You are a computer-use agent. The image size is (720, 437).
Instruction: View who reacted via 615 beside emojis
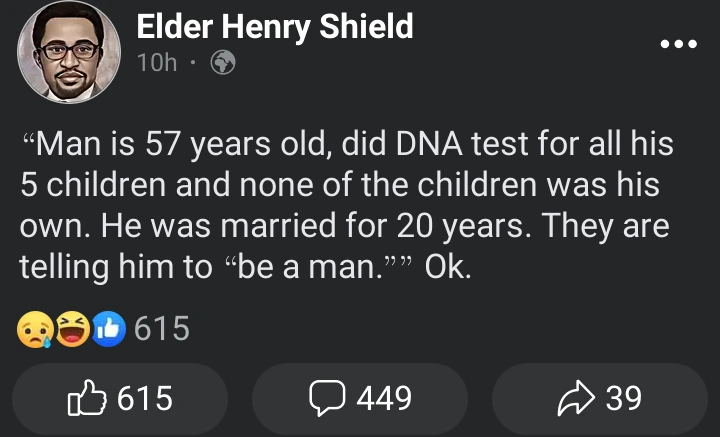point(161,329)
